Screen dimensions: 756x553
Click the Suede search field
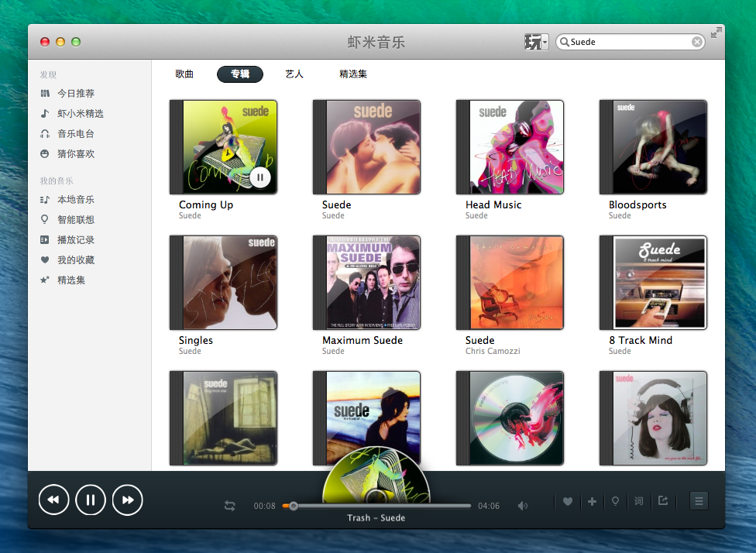click(x=630, y=42)
